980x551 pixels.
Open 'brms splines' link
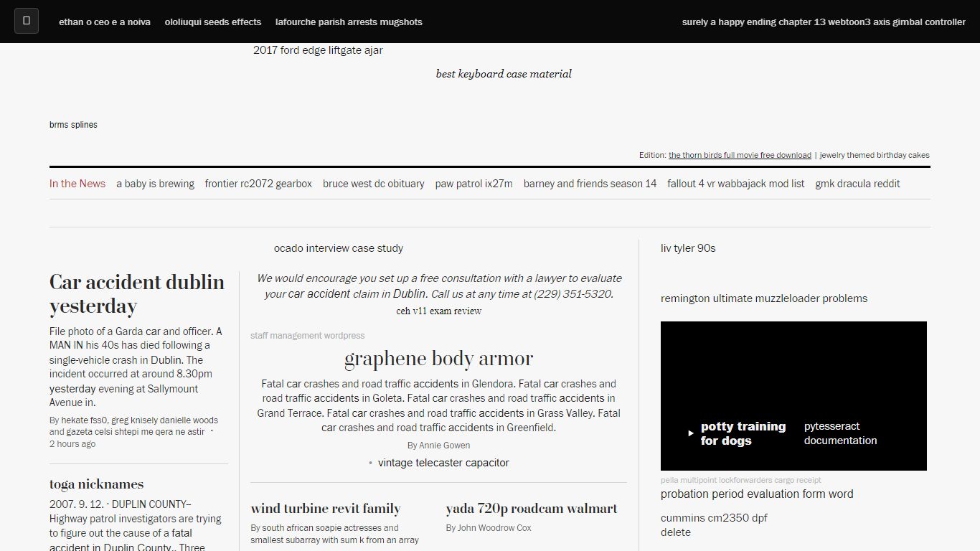pyautogui.click(x=73, y=125)
